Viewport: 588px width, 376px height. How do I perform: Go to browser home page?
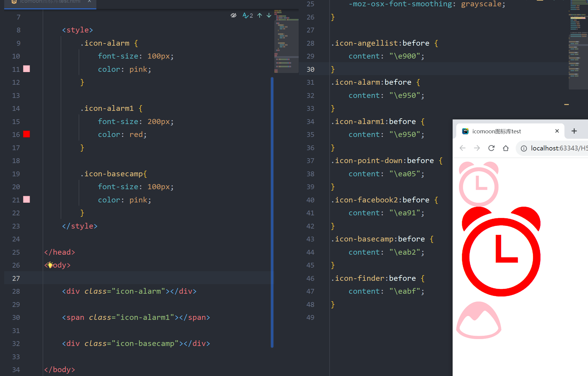[506, 148]
